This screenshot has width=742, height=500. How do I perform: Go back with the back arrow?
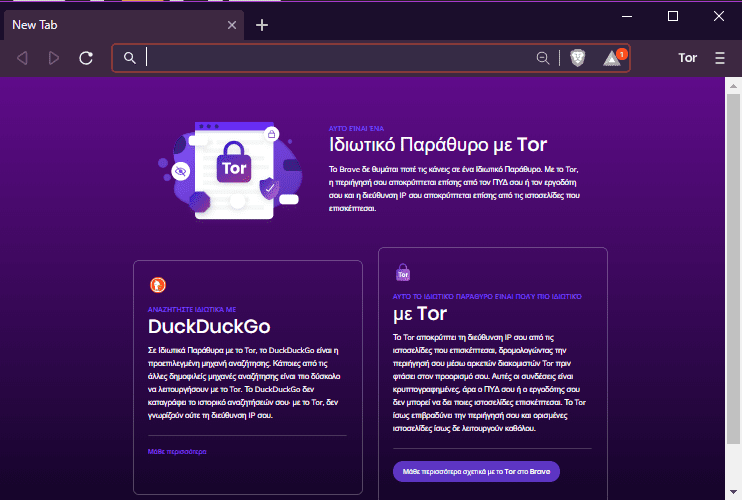[x=22, y=58]
